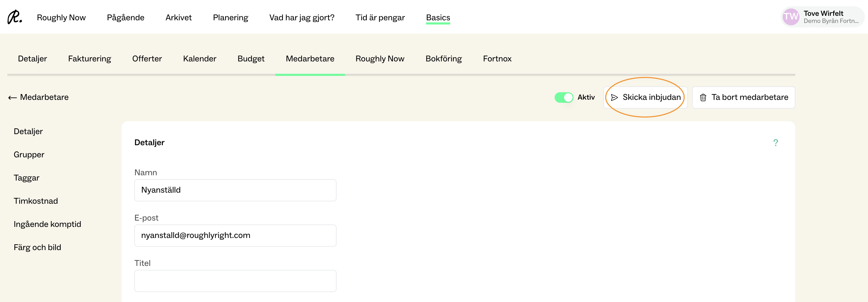Viewport: 868px width, 302px height.
Task: Switch to the Fakturering tab
Action: tap(89, 59)
